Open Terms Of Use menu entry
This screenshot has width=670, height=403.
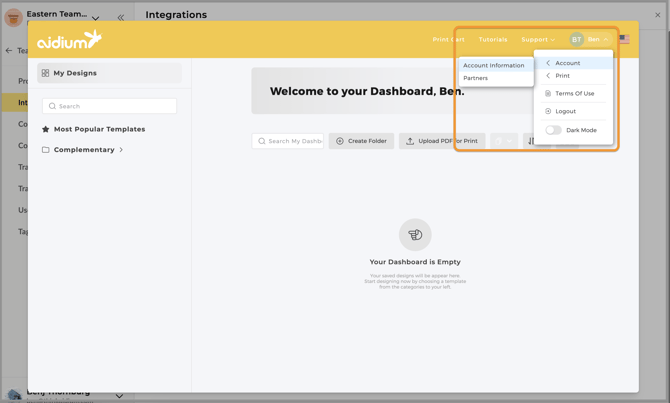[x=574, y=93]
